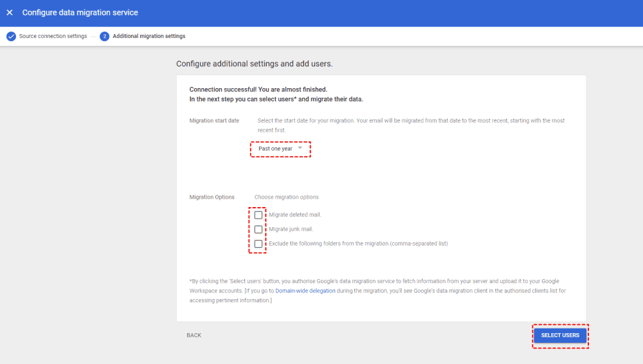Select Additional migration settings step label
Viewport: 643px width, 364px height.
[149, 37]
